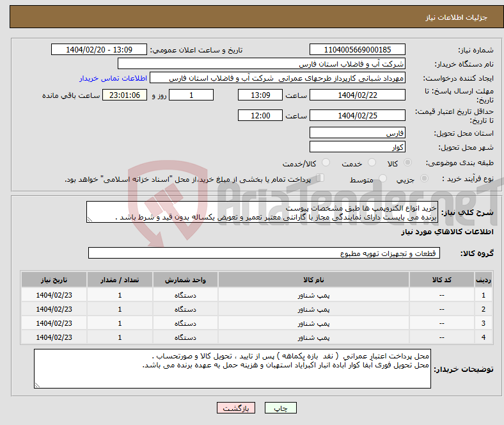Click the remaining time field 23:01:06
This screenshot has height=425, width=504.
125,95
